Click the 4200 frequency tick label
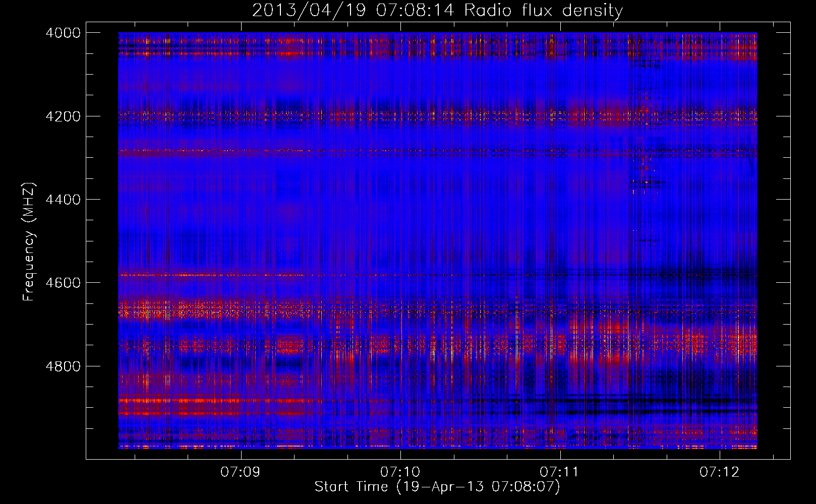 63,116
